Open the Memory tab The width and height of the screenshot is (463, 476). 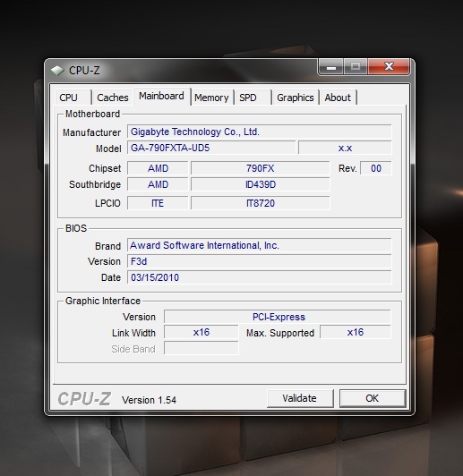(211, 98)
